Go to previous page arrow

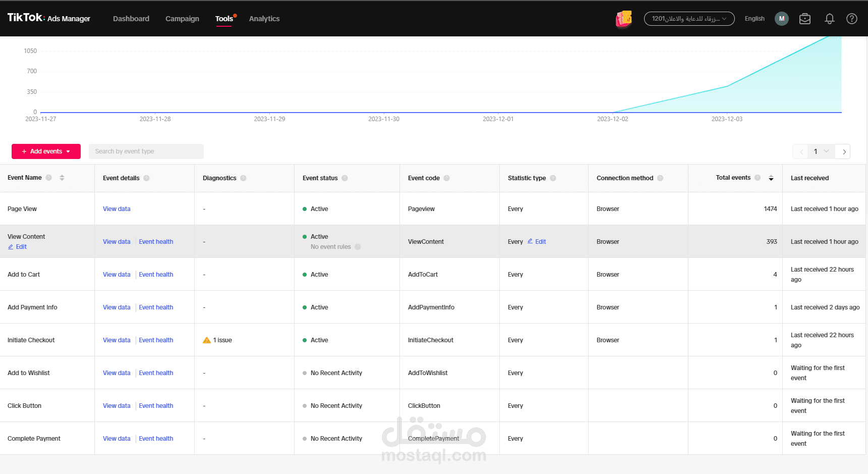801,151
